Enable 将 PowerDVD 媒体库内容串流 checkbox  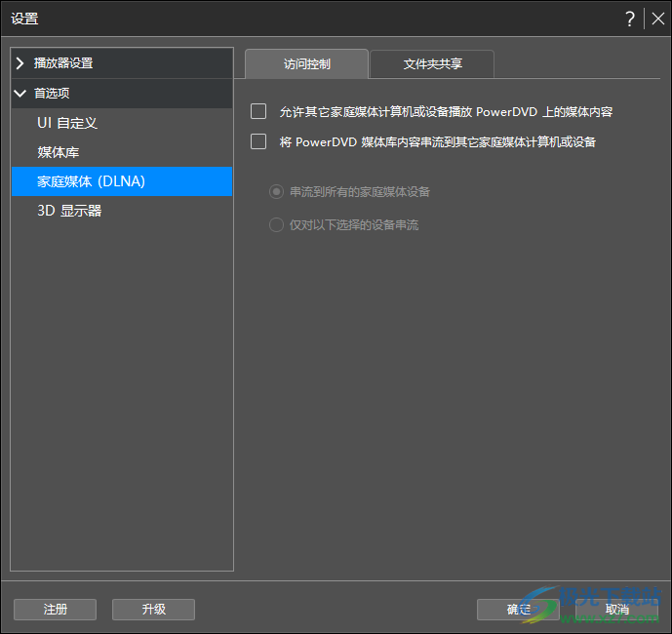coord(258,141)
